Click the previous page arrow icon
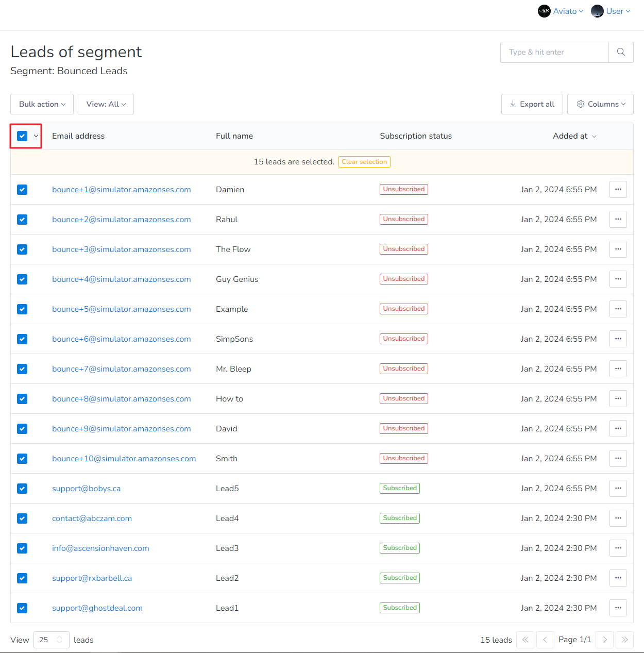The image size is (644, 653). point(545,640)
